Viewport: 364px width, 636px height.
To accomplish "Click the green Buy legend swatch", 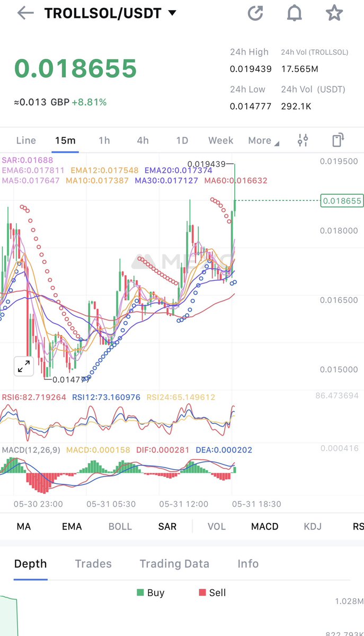I will (x=140, y=593).
